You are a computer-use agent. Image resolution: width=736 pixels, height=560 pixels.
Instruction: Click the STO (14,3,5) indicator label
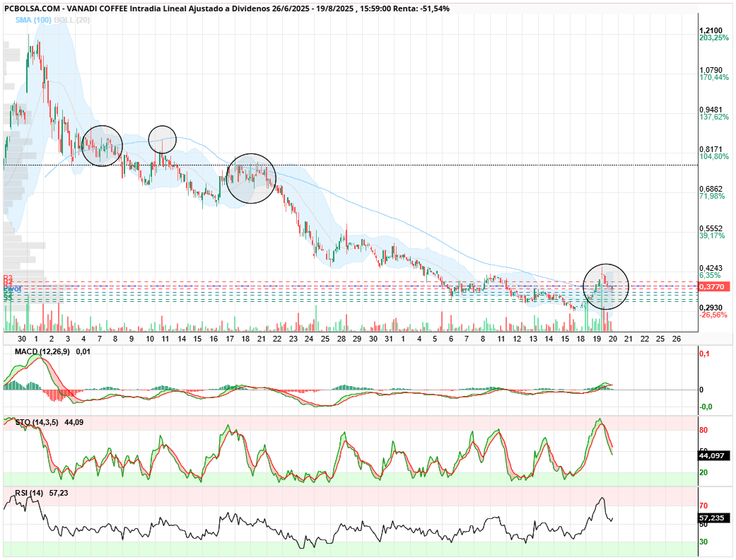[x=37, y=422]
